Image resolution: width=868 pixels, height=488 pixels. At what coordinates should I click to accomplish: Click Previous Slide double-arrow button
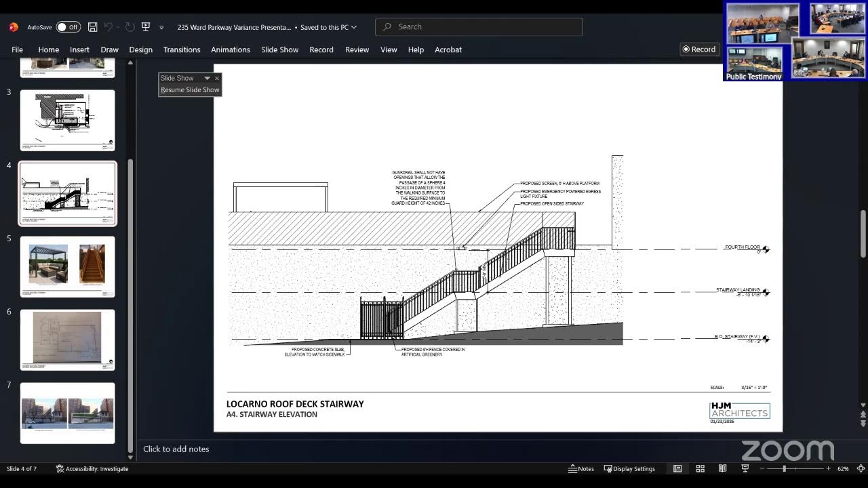(863, 414)
